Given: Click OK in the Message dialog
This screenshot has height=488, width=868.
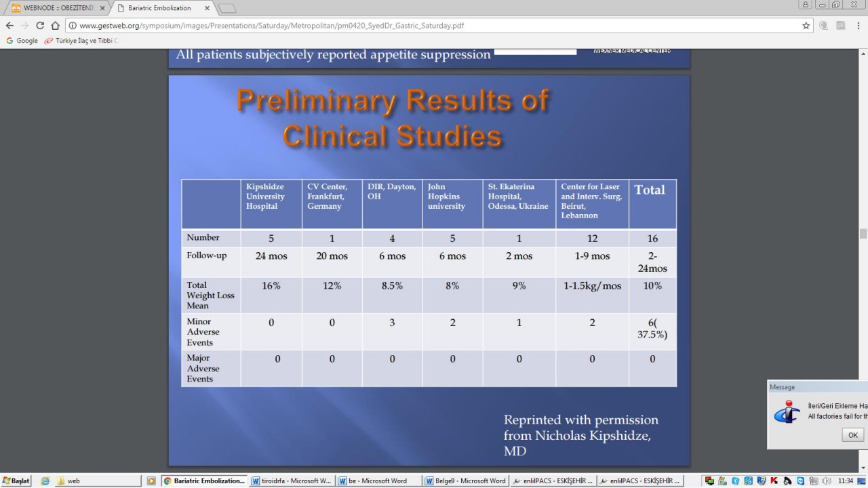Looking at the screenshot, I should [852, 435].
